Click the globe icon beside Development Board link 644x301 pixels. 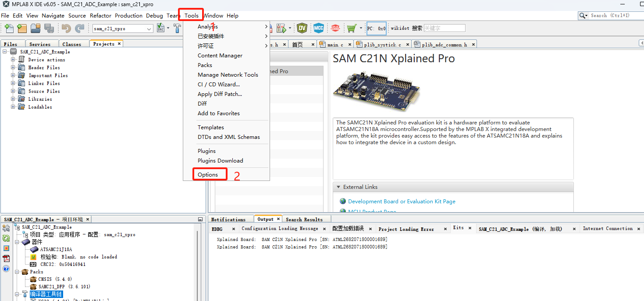point(343,201)
